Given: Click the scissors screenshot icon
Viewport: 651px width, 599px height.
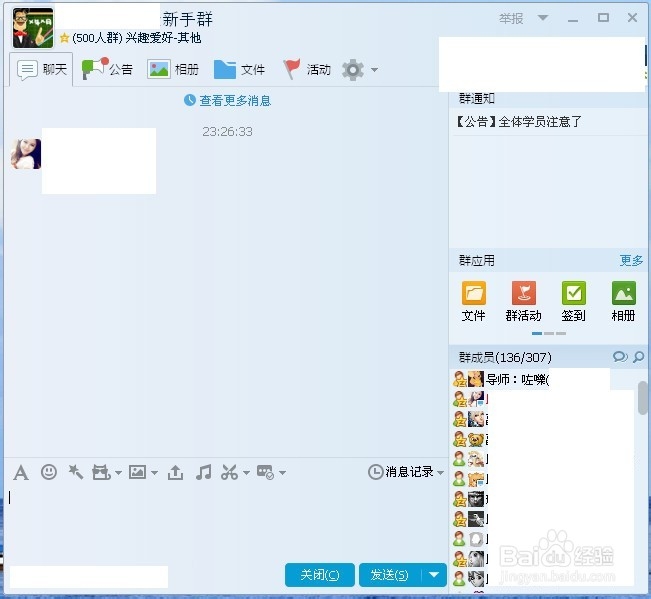Looking at the screenshot, I should coord(230,472).
